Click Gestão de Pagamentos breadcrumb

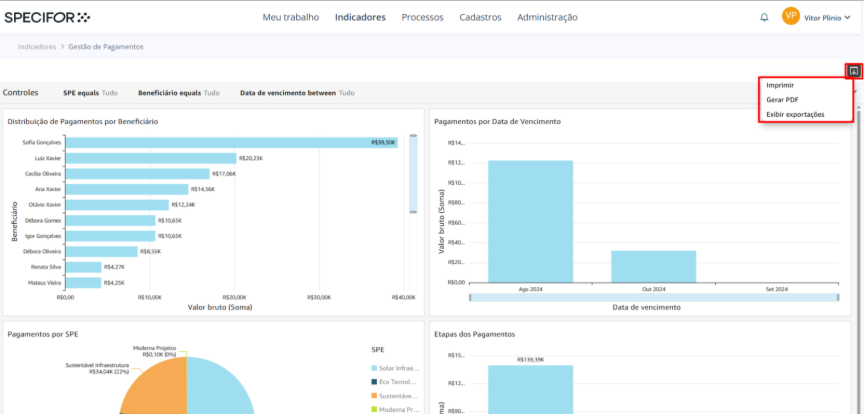pos(106,47)
